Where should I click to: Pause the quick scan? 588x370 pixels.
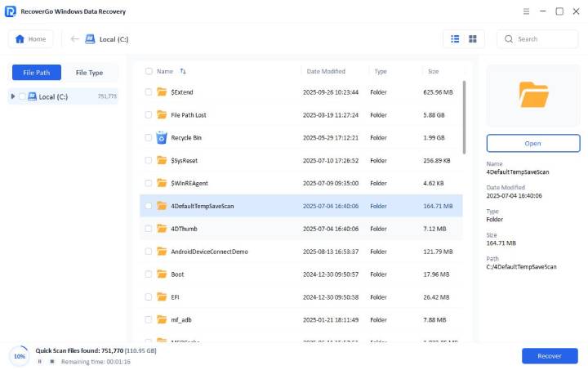(x=39, y=361)
